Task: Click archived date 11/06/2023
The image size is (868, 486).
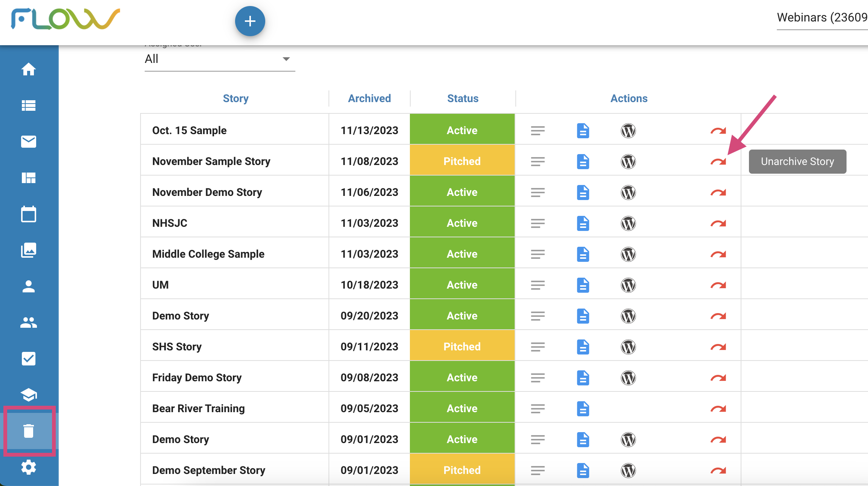Action: pyautogui.click(x=370, y=192)
